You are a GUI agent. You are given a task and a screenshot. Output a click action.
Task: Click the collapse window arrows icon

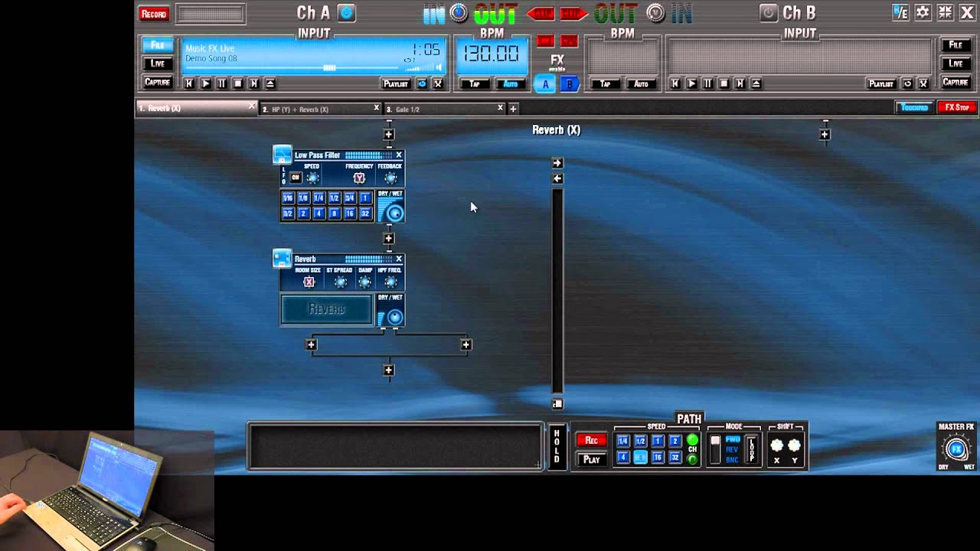pos(945,12)
